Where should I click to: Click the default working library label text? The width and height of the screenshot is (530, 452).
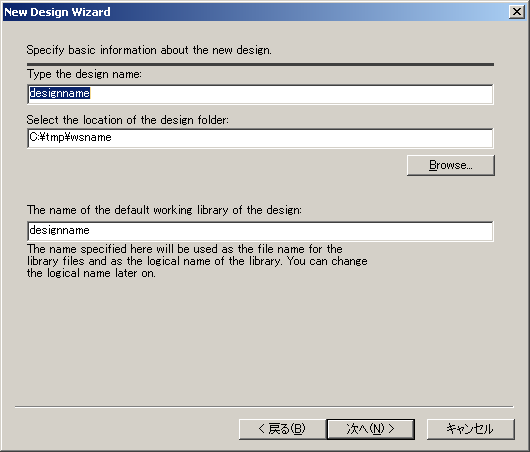point(164,210)
